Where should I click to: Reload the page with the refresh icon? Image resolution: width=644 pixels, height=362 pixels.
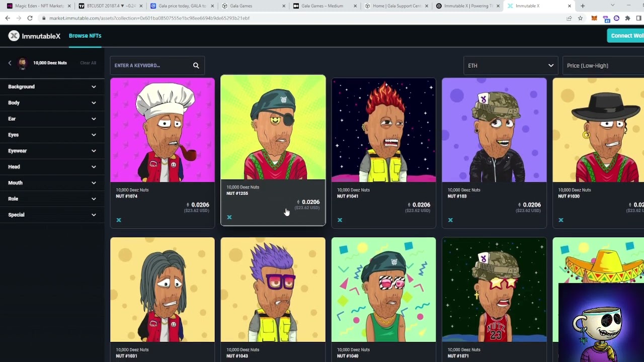pyautogui.click(x=30, y=18)
